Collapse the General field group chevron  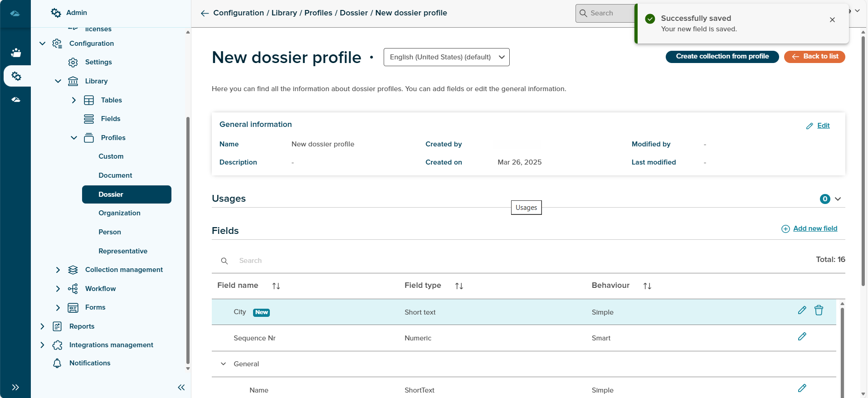[223, 364]
